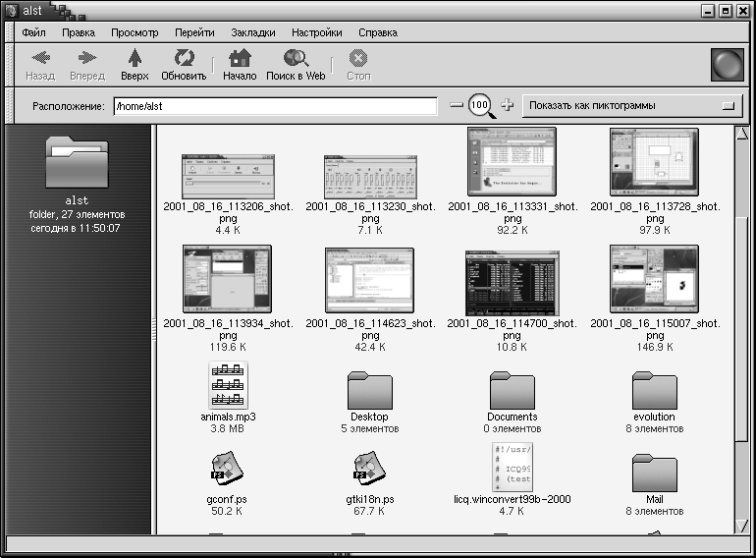Expand the Показать как пиктограммы view dropdown
This screenshot has height=558, width=756.
(631, 105)
